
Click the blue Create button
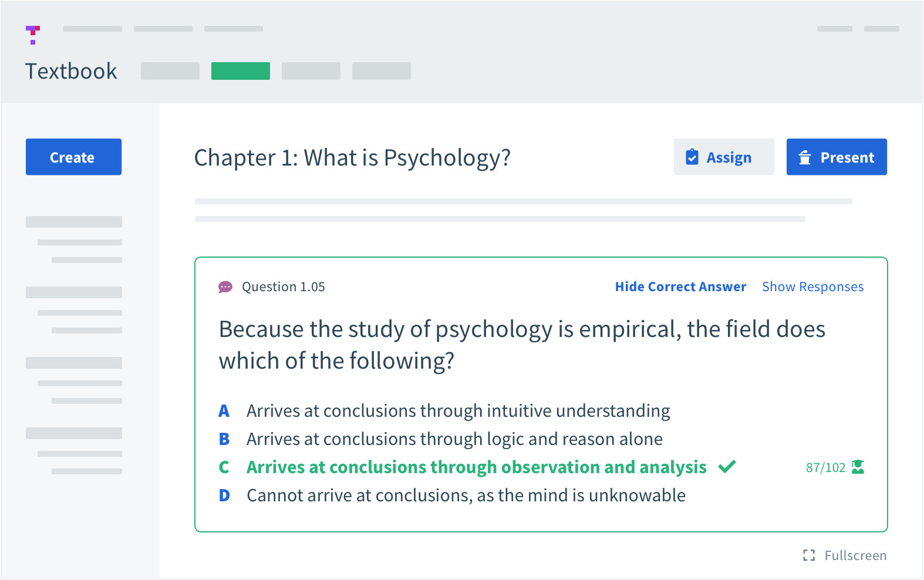(73, 157)
